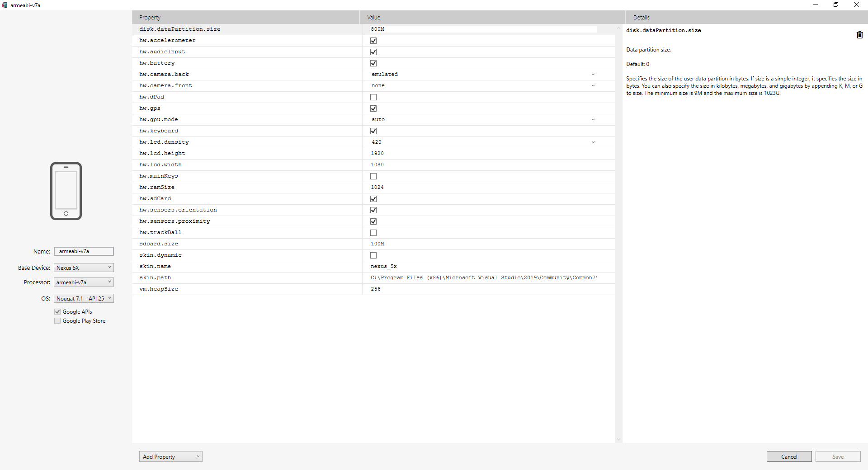
Task: Toggle hw.sensors.proximity checkbox
Action: click(373, 221)
